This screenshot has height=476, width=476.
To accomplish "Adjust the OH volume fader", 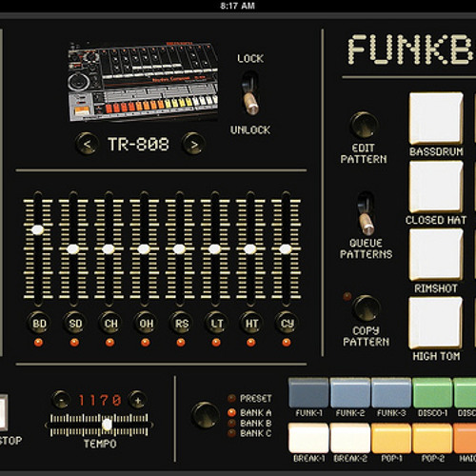I will pyautogui.click(x=144, y=249).
